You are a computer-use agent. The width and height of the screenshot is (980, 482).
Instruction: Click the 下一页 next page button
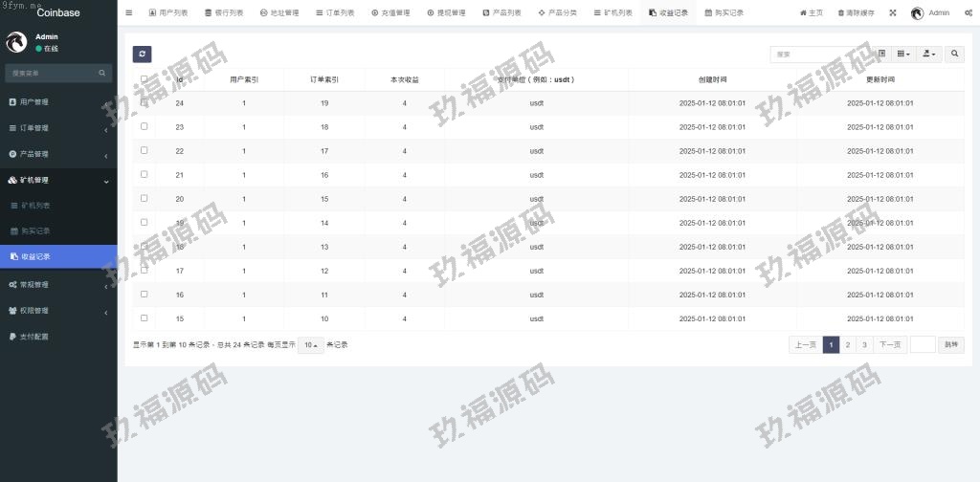(890, 345)
